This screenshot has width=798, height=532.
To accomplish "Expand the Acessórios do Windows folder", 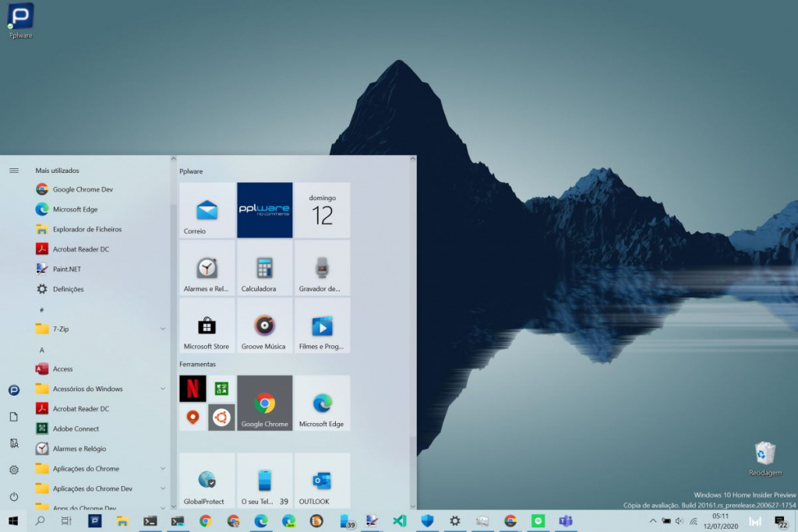I will [162, 389].
